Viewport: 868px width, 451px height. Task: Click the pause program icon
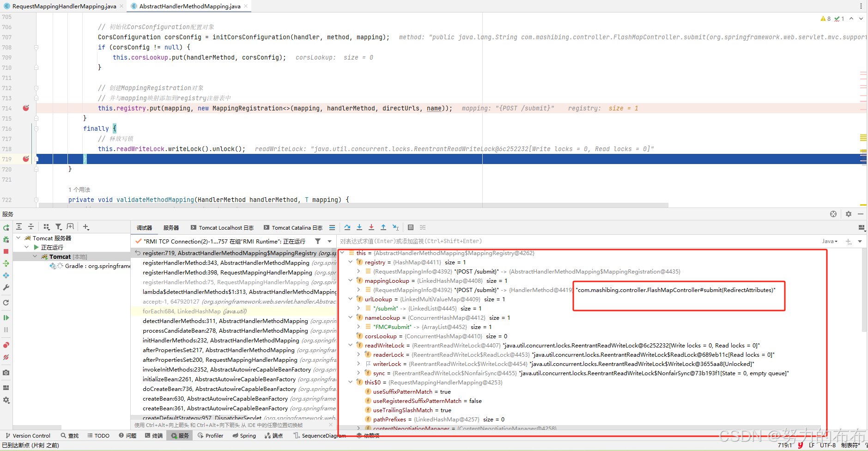tap(6, 329)
